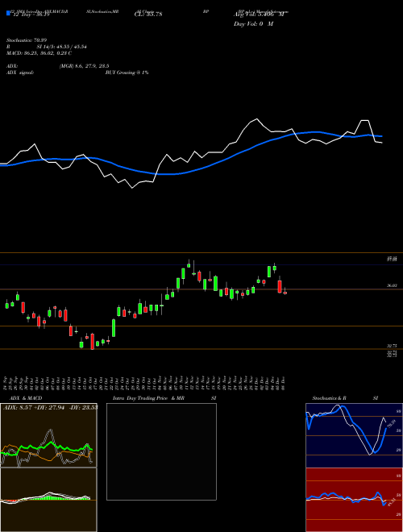Image resolution: width=403 pixels, height=532 pixels.
Task: Click the 'BUY Growing @ 1%' ADX signal
Action: coord(127,73)
